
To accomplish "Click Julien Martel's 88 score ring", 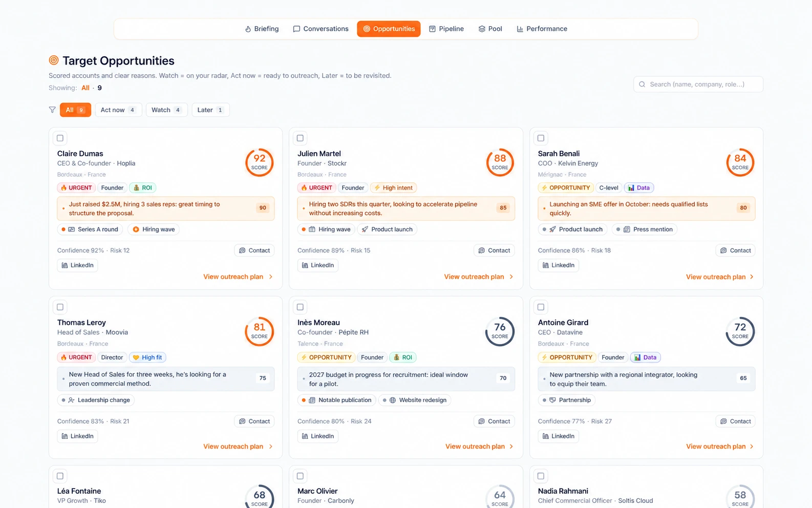I will 500,162.
